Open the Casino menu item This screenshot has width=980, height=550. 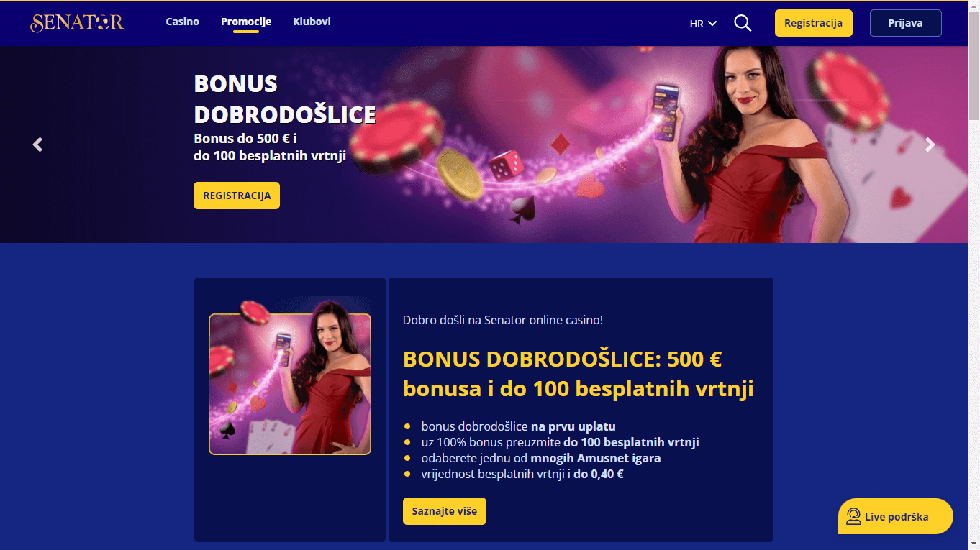point(183,22)
